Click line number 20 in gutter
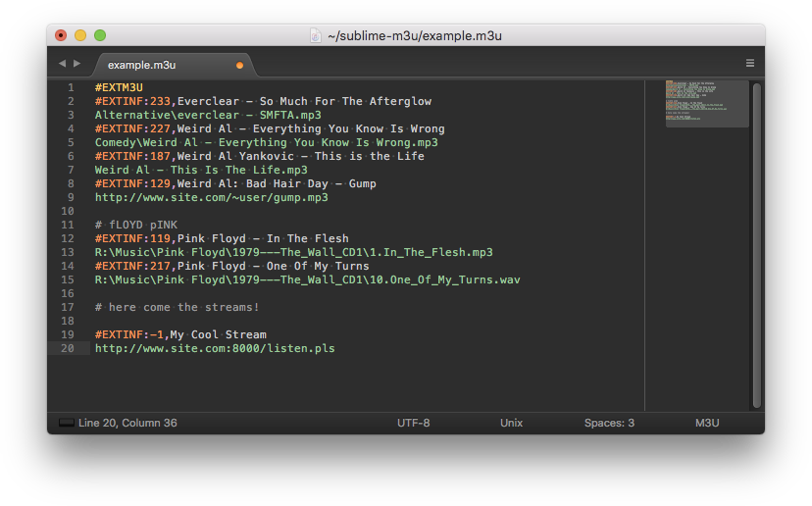Screen dimensions: 812x506 [x=68, y=348]
